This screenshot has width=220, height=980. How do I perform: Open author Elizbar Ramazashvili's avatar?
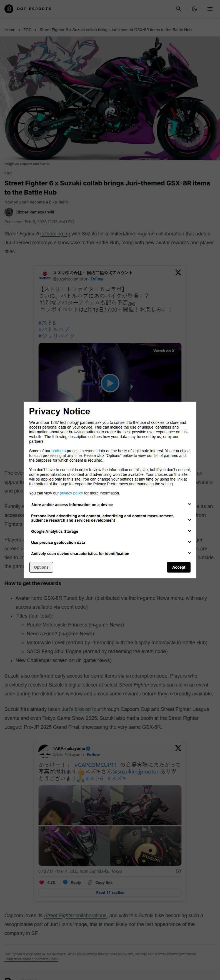coord(9,212)
